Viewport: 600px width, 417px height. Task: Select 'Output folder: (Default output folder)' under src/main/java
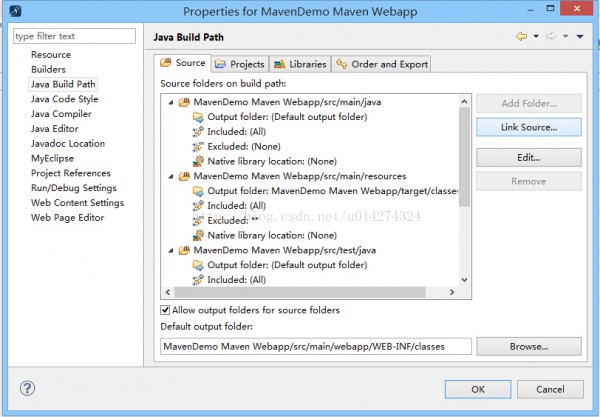(x=287, y=117)
